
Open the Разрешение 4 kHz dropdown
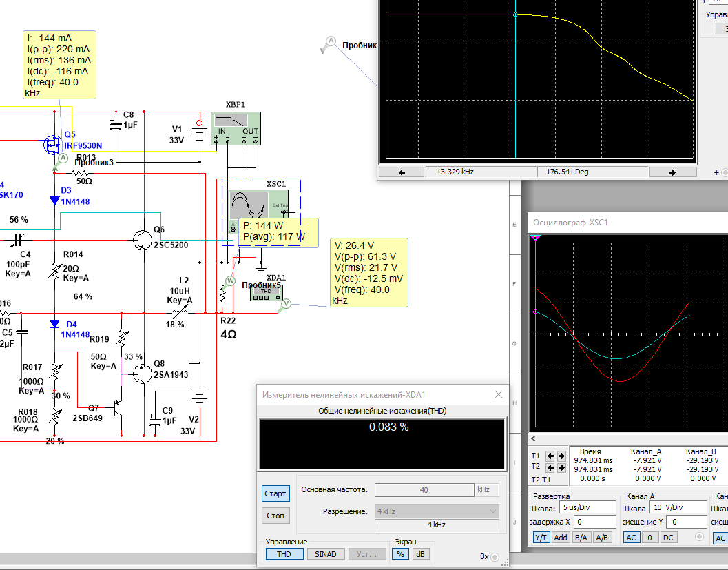437,511
